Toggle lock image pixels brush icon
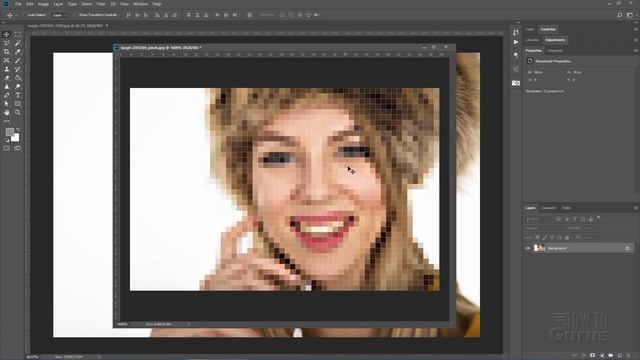Image resolution: width=640 pixels, height=360 pixels. point(545,238)
